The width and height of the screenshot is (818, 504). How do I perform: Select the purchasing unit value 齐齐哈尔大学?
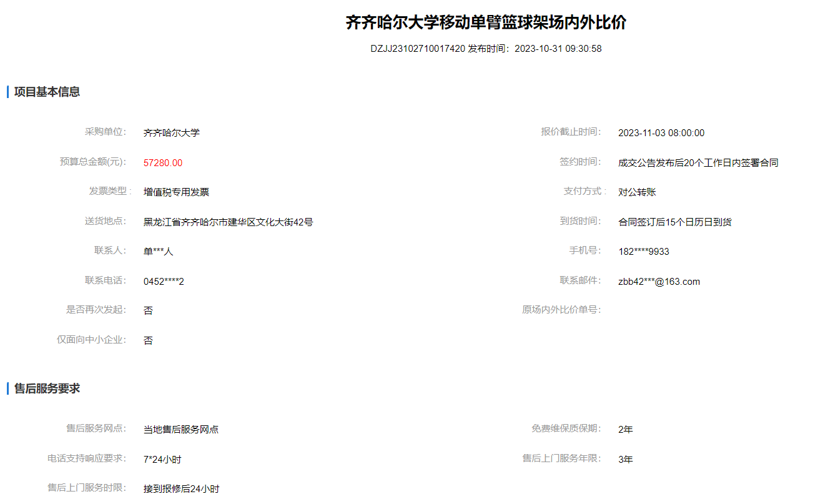point(172,133)
